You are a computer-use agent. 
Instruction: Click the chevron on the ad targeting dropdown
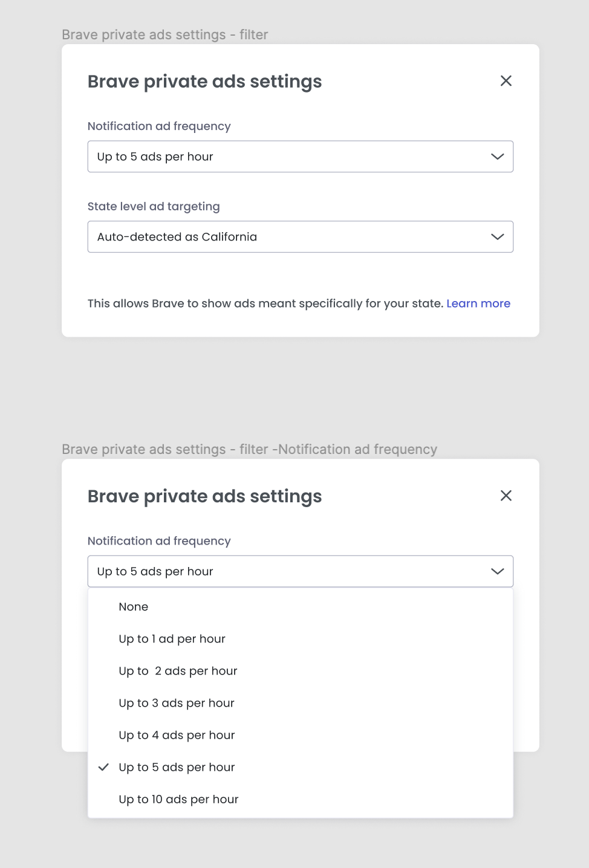coord(497,236)
